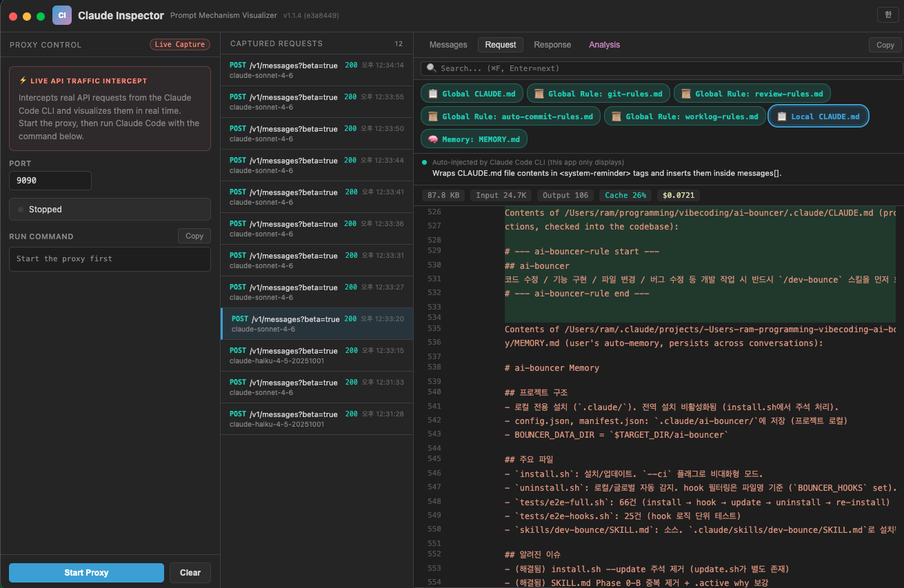Click the magnifier icon in the search bar
This screenshot has width=904, height=588.
[x=432, y=68]
